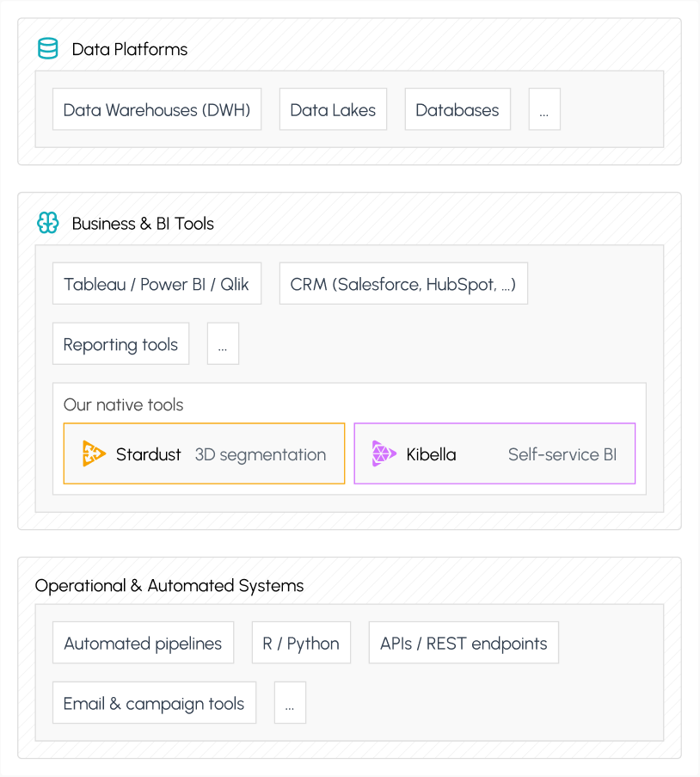Select the Tableau / Power BI / Qlik box
This screenshot has width=700, height=777.
(157, 283)
